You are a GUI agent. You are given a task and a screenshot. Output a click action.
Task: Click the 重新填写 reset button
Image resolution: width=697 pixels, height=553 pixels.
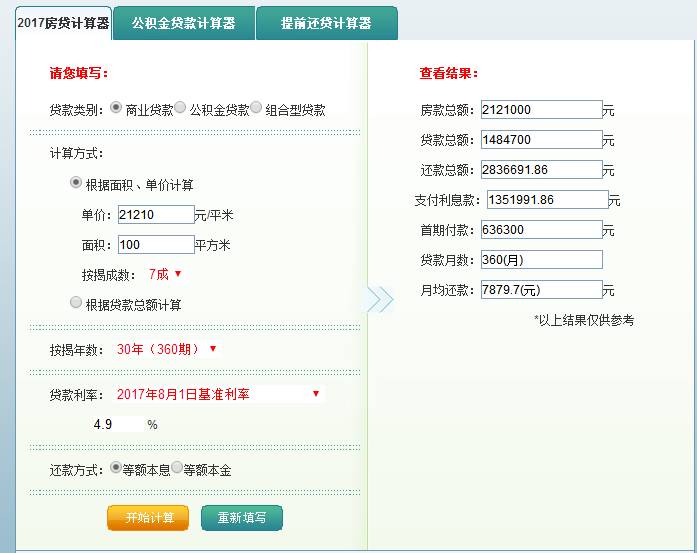coord(242,517)
